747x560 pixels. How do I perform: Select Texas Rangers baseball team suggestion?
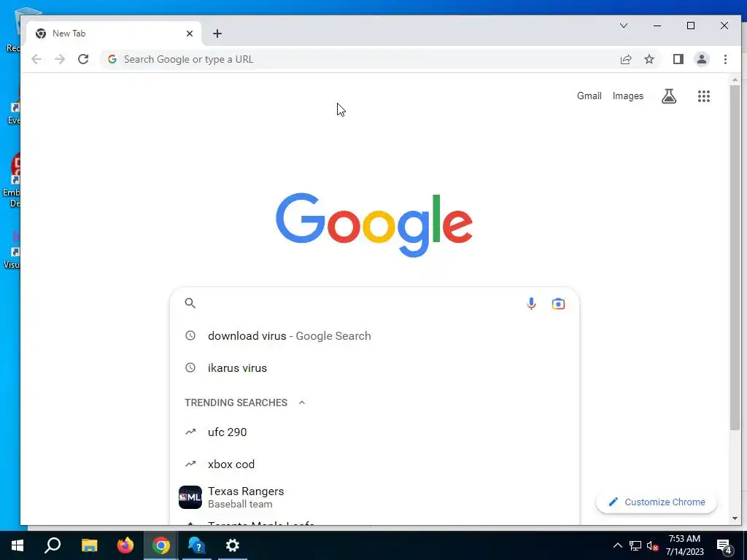[x=374, y=497]
